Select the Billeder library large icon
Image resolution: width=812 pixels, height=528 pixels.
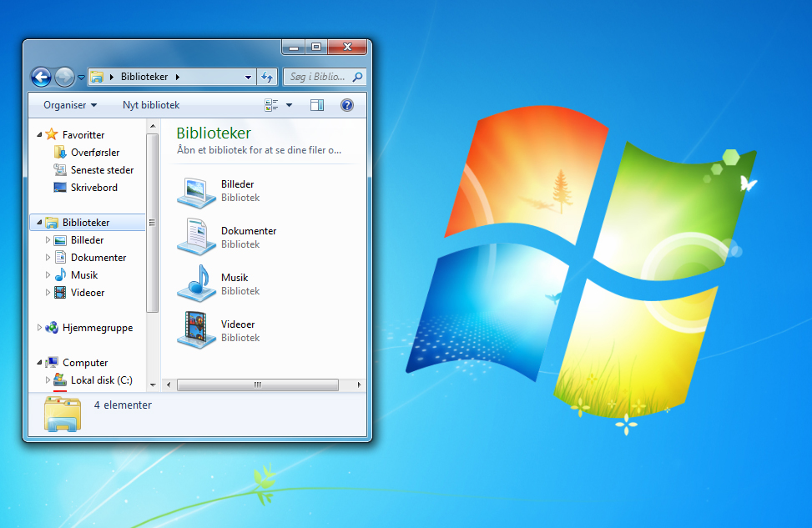(196, 192)
